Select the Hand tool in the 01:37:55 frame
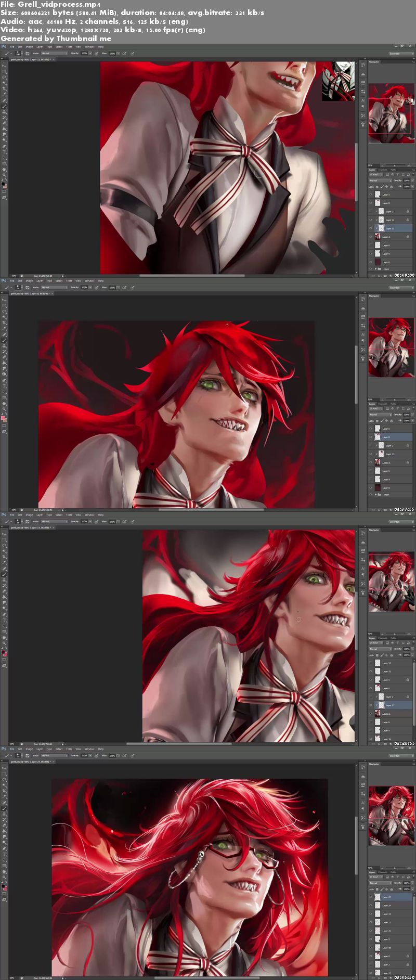The height and width of the screenshot is (980, 416). [4, 404]
